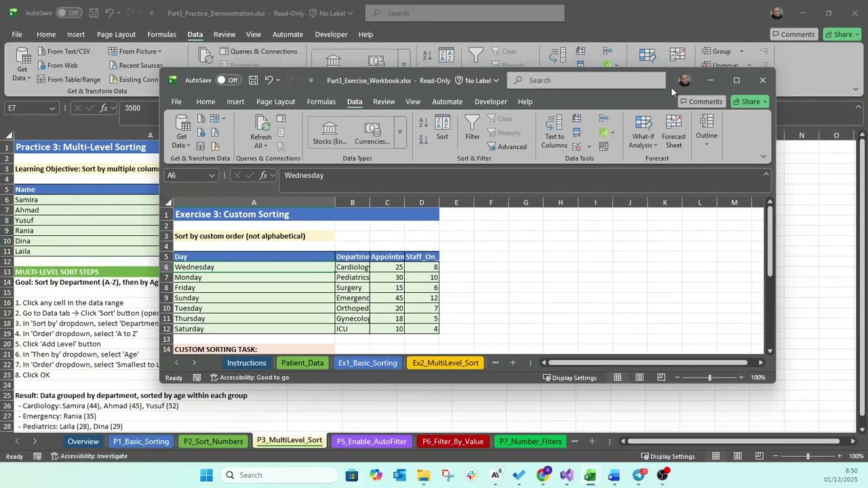Click Save icon in Exercise Workbook title bar

253,80
